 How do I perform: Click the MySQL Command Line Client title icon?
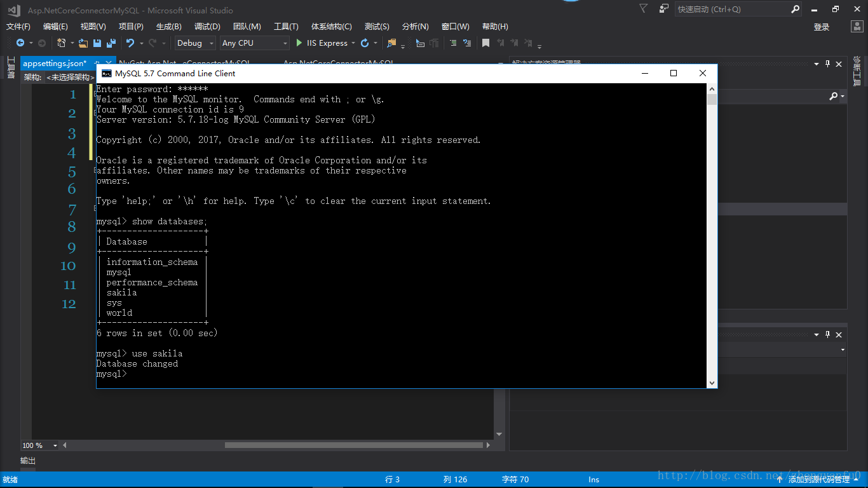(x=107, y=74)
